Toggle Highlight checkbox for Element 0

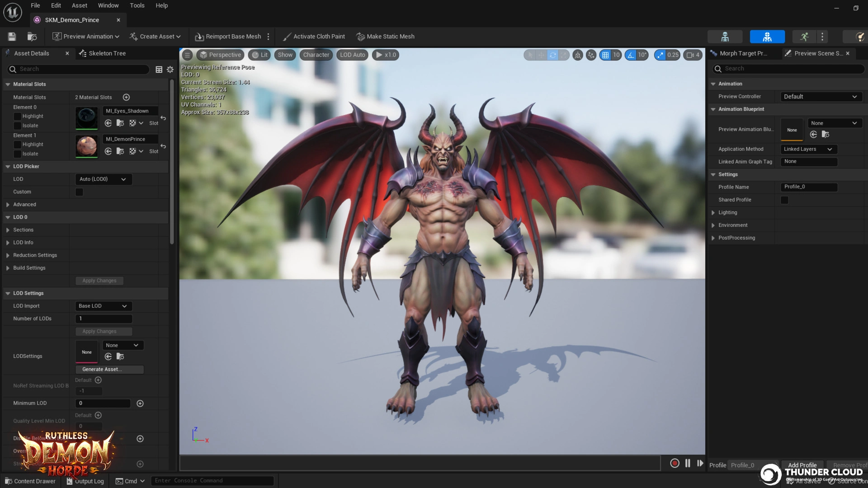pyautogui.click(x=17, y=116)
